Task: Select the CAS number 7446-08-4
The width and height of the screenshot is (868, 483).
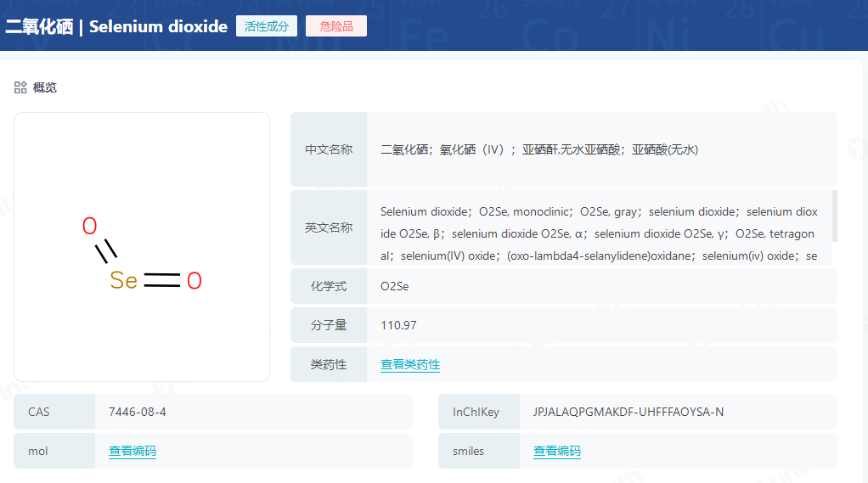Action: coord(138,412)
